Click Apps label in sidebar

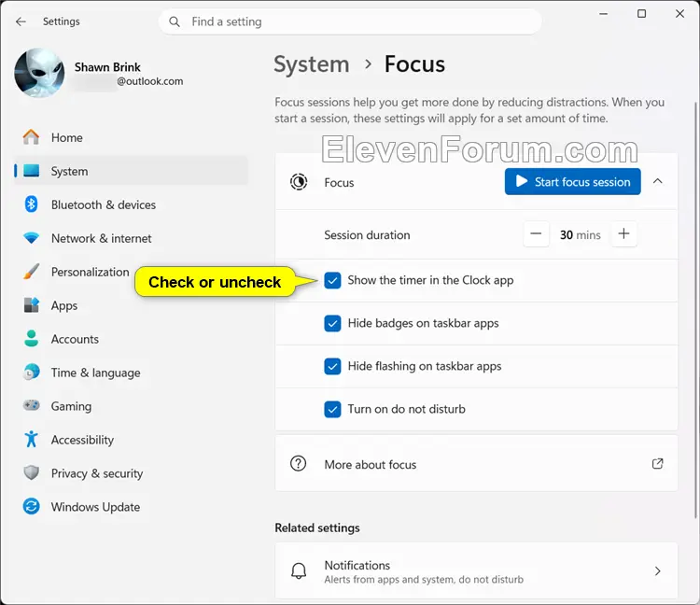64,305
